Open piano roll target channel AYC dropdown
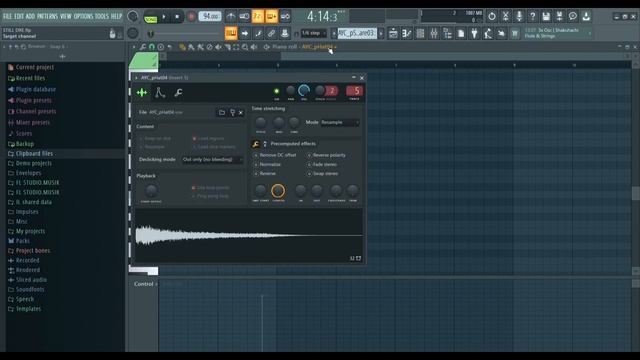 (x=319, y=47)
